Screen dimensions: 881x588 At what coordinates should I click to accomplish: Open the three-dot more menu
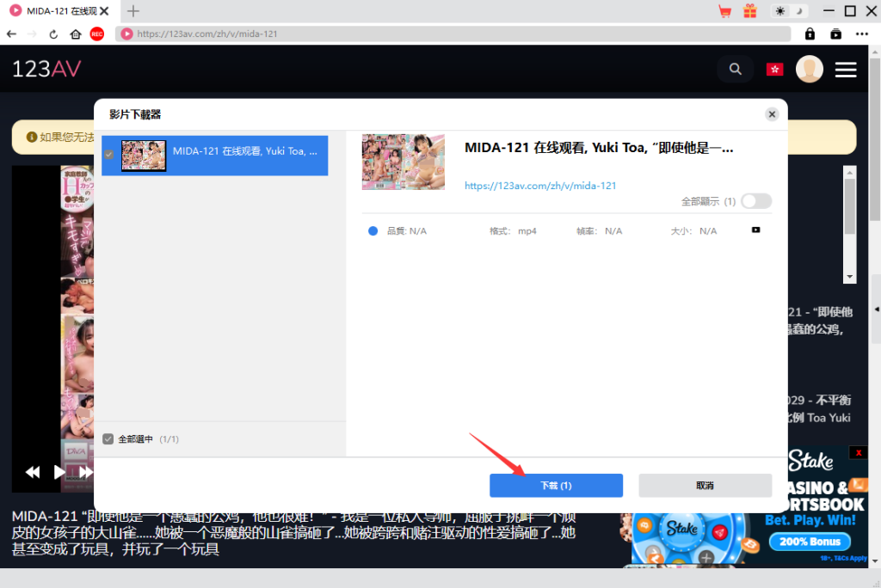coord(862,34)
